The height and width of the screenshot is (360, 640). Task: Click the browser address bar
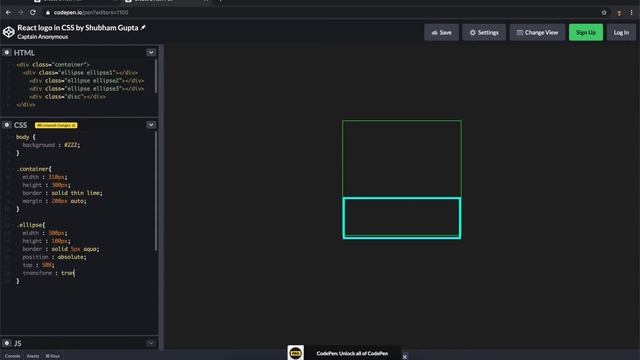click(x=318, y=13)
